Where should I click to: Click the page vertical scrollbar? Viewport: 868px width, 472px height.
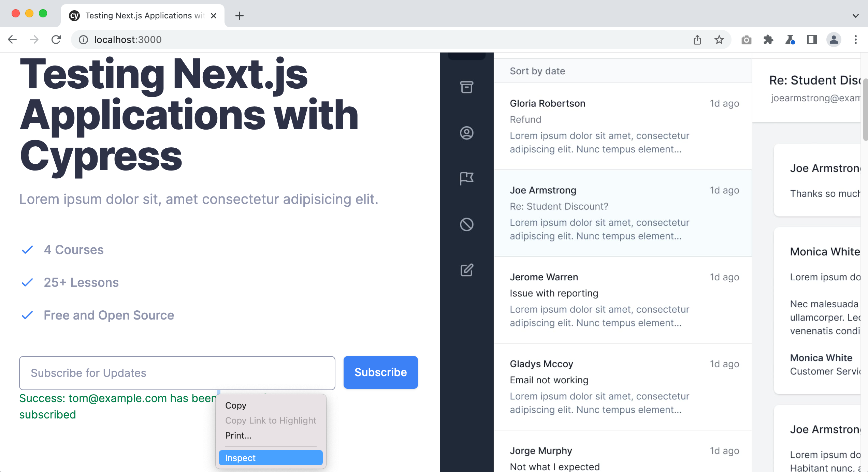(865, 109)
